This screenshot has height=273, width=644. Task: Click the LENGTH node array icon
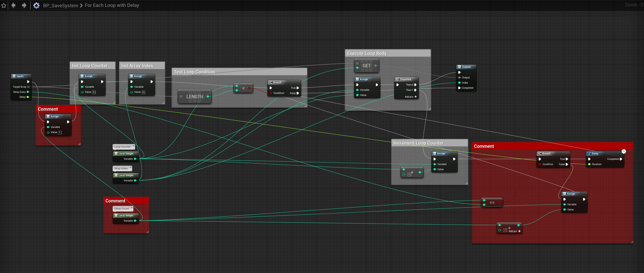pyautogui.click(x=181, y=97)
